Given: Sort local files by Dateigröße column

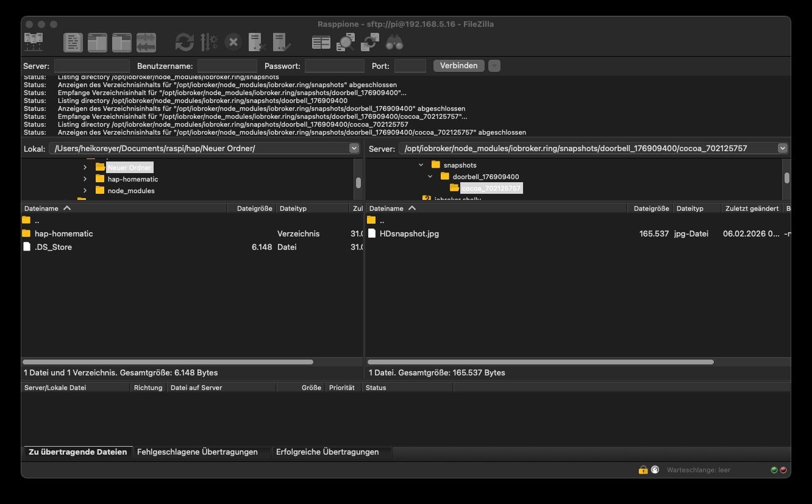Looking at the screenshot, I should point(252,208).
